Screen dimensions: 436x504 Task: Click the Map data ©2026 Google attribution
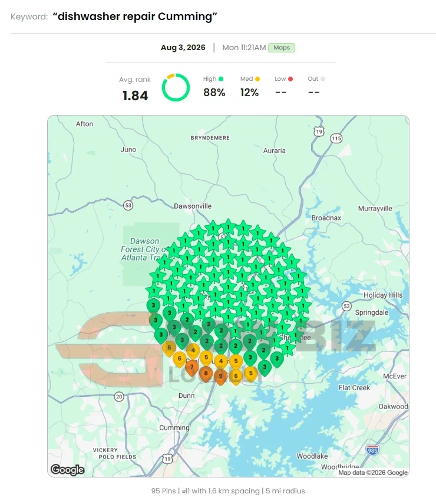[373, 473]
